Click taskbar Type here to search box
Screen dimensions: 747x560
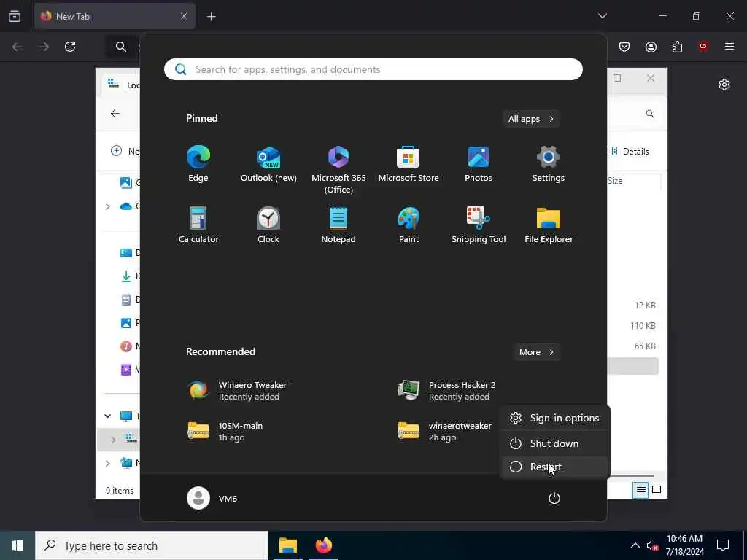[152, 545]
